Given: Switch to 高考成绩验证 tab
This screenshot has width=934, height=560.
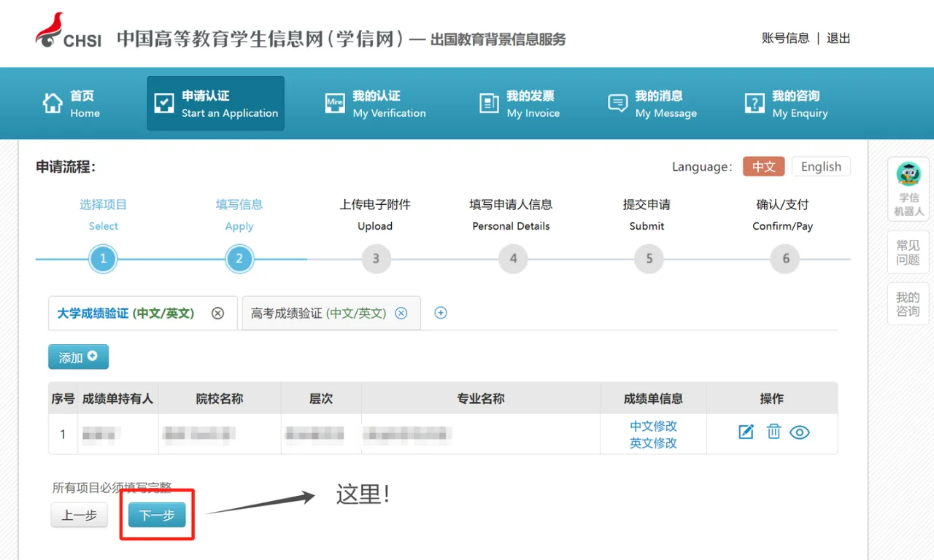Looking at the screenshot, I should [318, 314].
